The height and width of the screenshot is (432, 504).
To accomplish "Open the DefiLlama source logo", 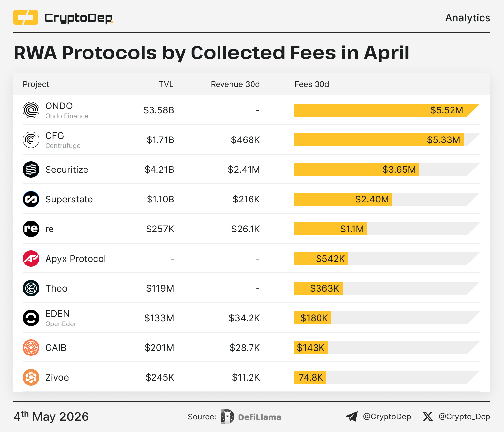I will tap(251, 417).
